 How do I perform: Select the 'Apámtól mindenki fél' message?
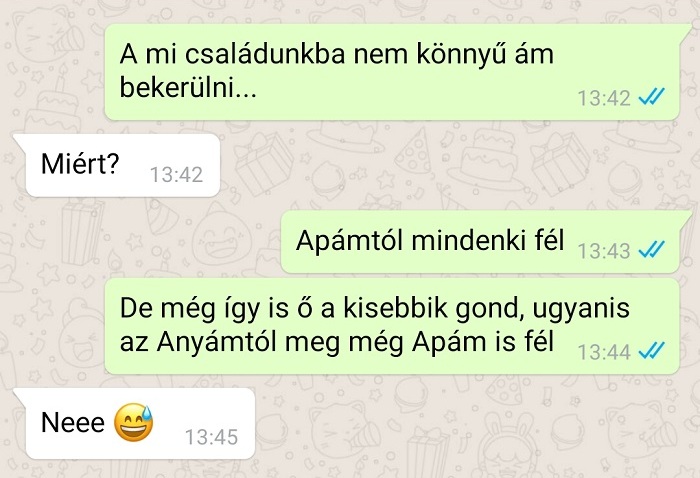point(480,242)
